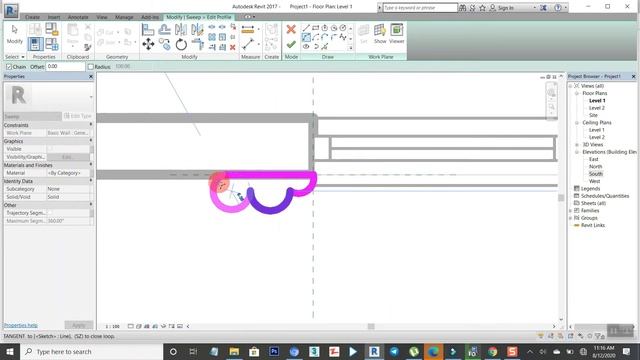Open the Create ribbon tab
The image size is (640, 360).
(32, 17)
